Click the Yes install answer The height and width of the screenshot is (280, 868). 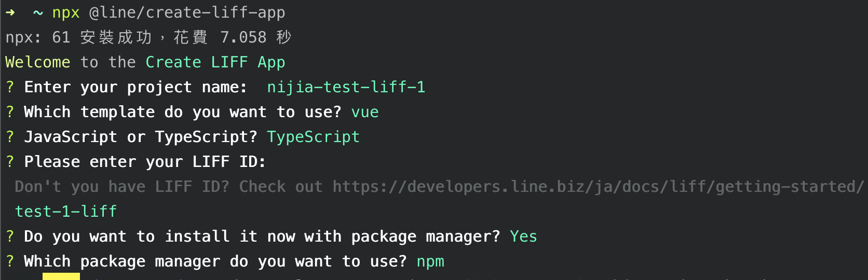[523, 236]
